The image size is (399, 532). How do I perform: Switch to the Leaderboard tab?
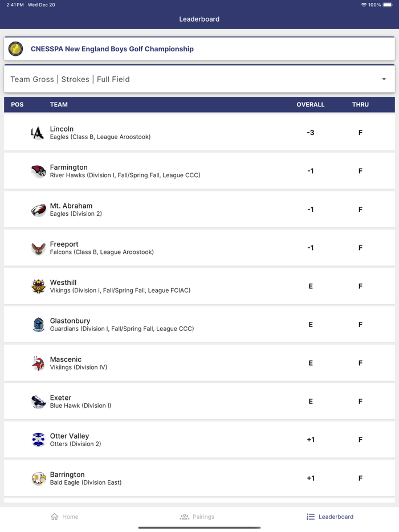tap(329, 517)
